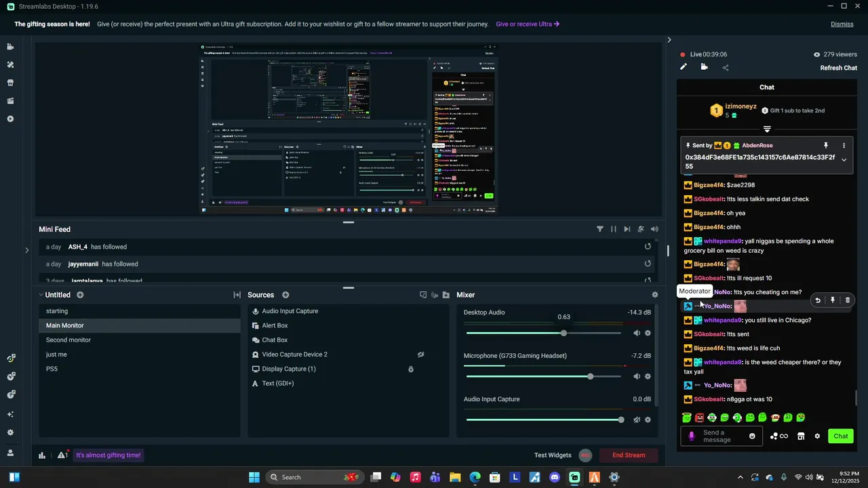Show hidden Video Capture Device 2
The image size is (868, 488).
coord(420,354)
